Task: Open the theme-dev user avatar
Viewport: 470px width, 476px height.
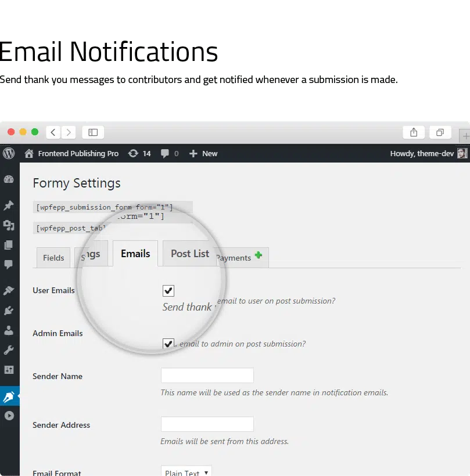Action: coord(462,153)
